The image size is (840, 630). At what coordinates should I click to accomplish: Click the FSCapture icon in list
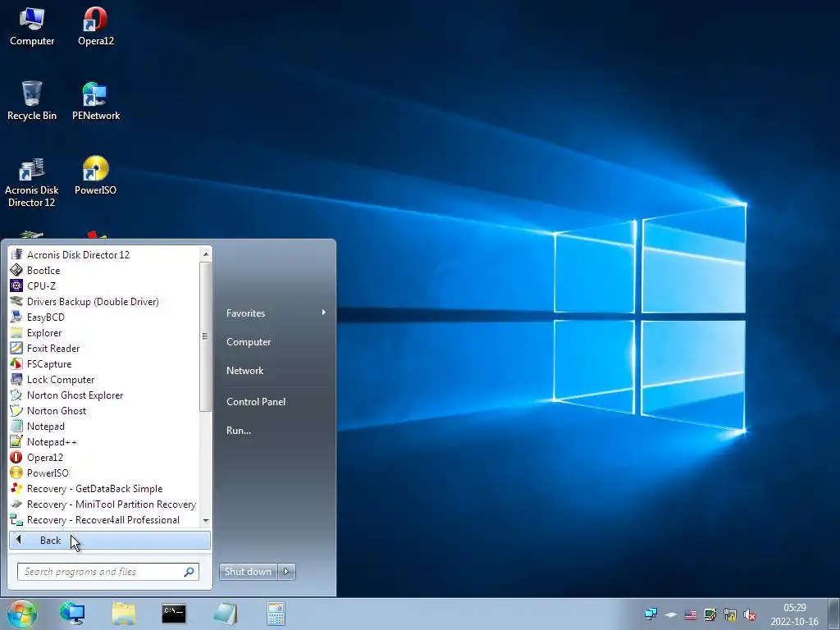16,363
